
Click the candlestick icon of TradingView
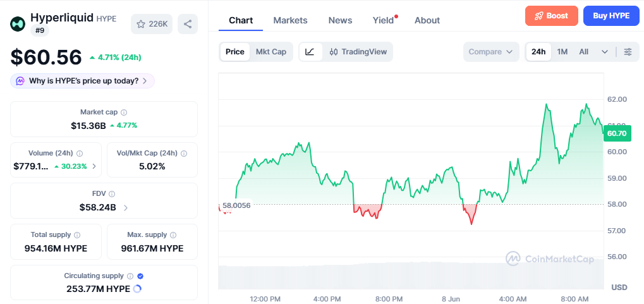point(334,52)
